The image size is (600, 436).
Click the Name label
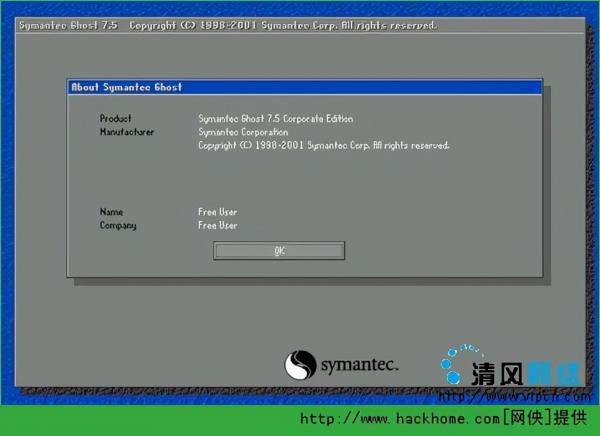click(x=111, y=212)
